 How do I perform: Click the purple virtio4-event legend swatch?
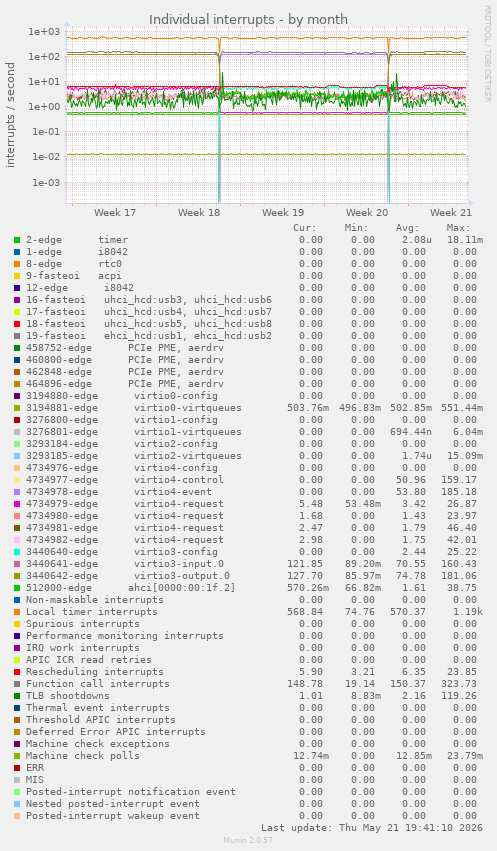(17, 492)
